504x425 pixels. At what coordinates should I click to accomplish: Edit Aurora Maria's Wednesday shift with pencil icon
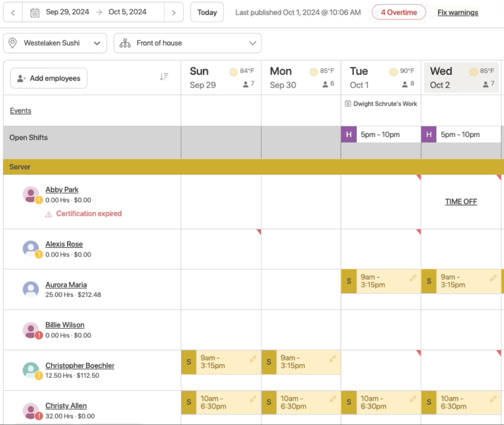(493, 278)
